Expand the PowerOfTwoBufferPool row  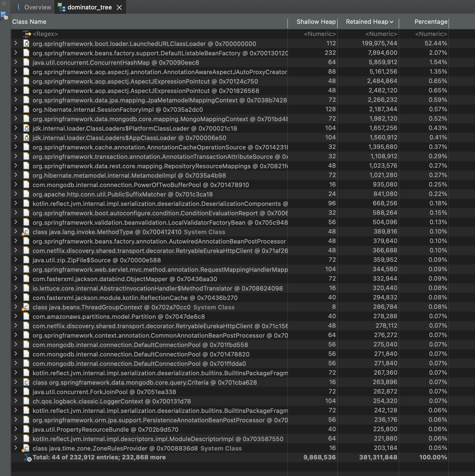click(x=16, y=185)
